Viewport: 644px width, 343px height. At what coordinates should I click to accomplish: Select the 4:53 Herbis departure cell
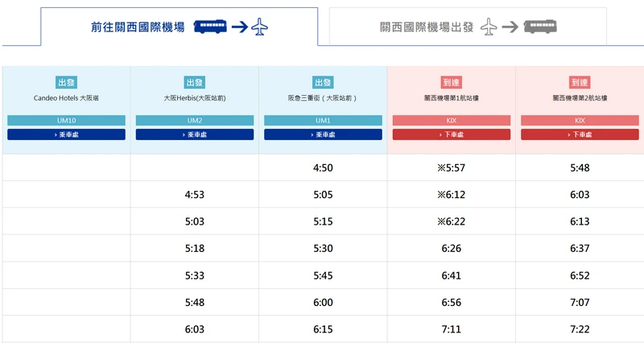[195, 194]
